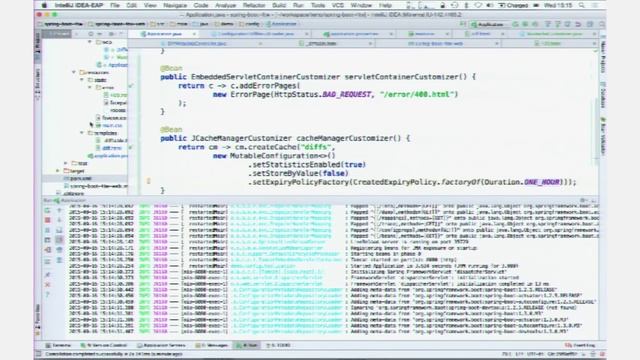This screenshot has height=360, width=640.
Task: Stop the running Application process
Action: tap(47, 220)
